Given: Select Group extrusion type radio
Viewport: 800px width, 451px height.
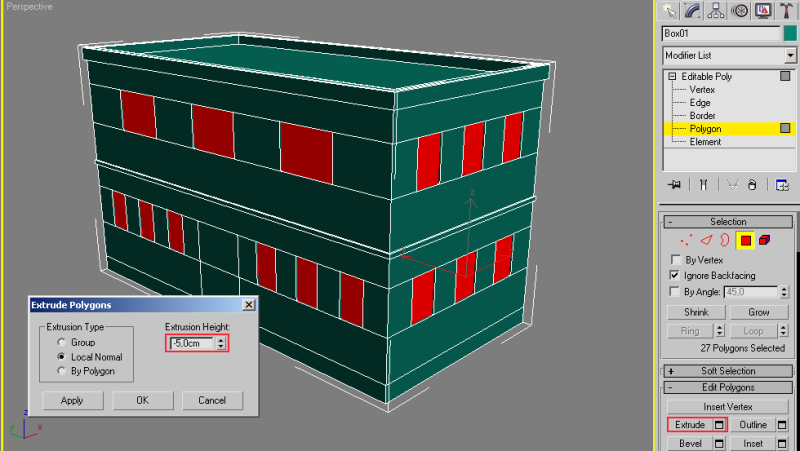Looking at the screenshot, I should [x=62, y=342].
